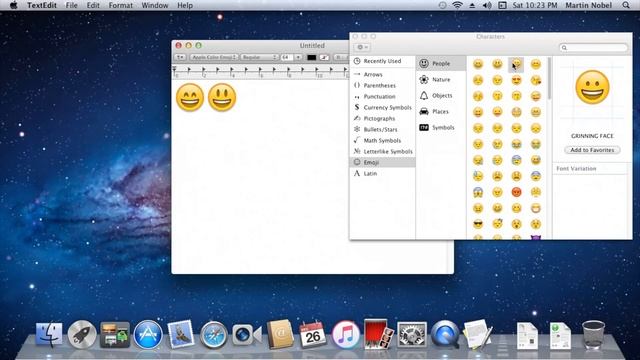
Task: Open the Window menu
Action: [x=155, y=5]
